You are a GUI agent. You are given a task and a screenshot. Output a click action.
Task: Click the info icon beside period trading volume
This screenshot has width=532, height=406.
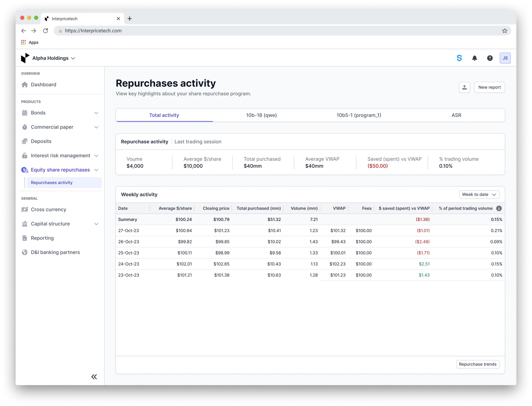pos(499,208)
